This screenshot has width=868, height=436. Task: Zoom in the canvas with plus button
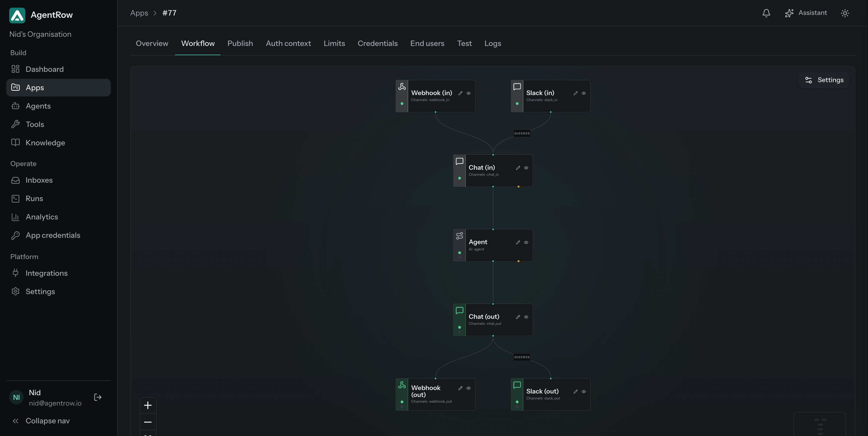[148, 405]
